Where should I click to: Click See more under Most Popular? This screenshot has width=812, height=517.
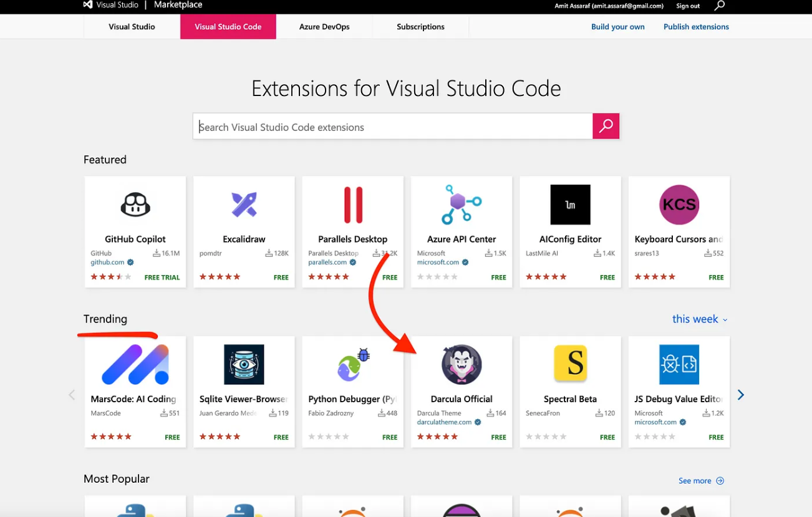[701, 481]
